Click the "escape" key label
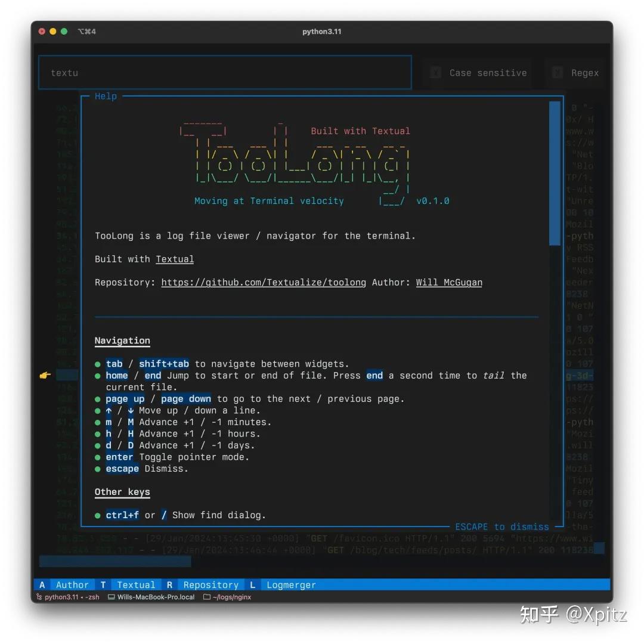This screenshot has height=644, width=644. (x=122, y=469)
